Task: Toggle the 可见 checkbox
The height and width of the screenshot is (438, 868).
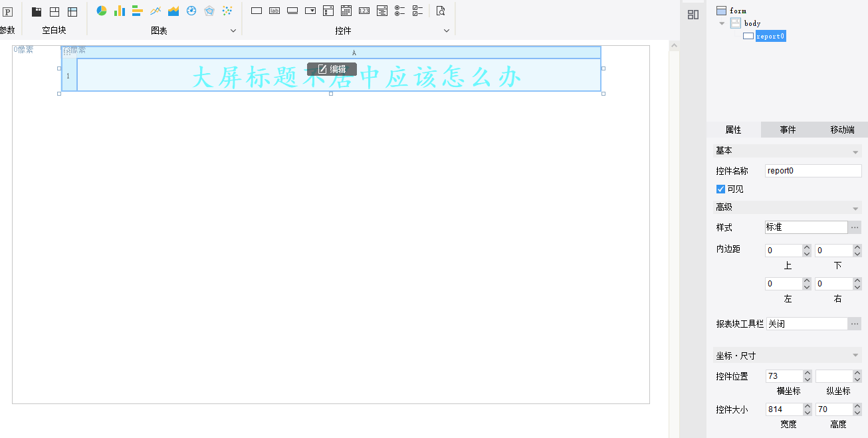Action: 720,189
